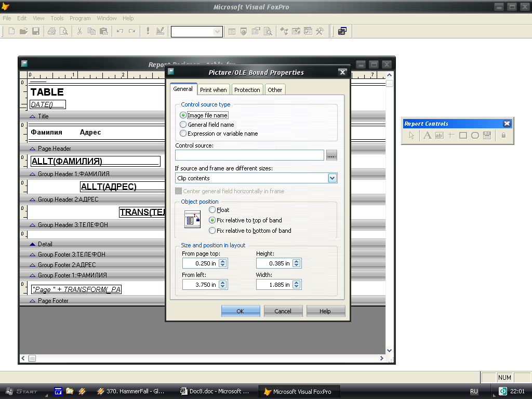Adjust the Width spinner
The width and height of the screenshot is (532, 399).
tap(297, 285)
